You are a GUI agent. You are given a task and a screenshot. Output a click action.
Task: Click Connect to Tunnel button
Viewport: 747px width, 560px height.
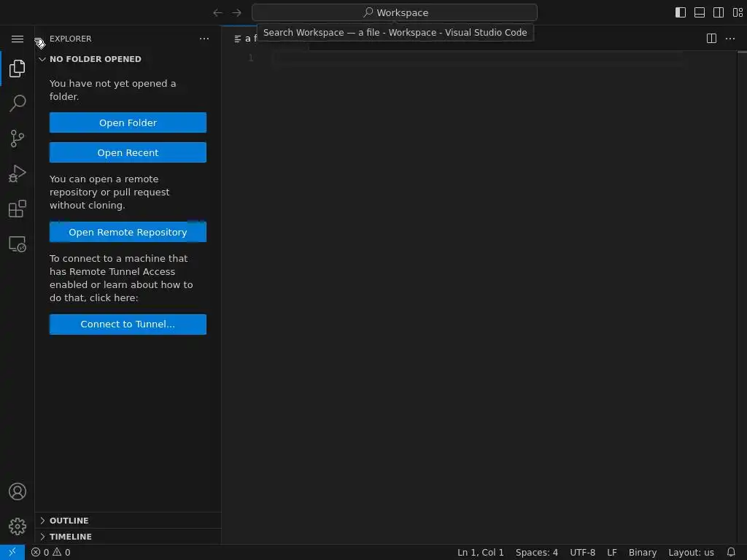tap(128, 324)
